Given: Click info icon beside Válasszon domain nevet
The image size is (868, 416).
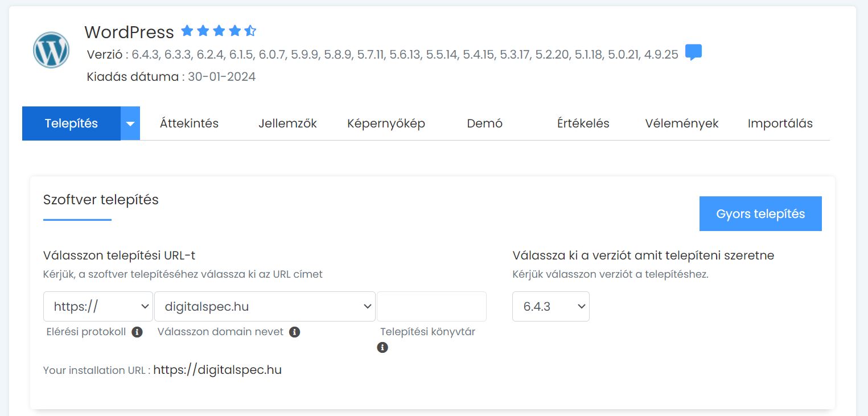Looking at the screenshot, I should (294, 332).
